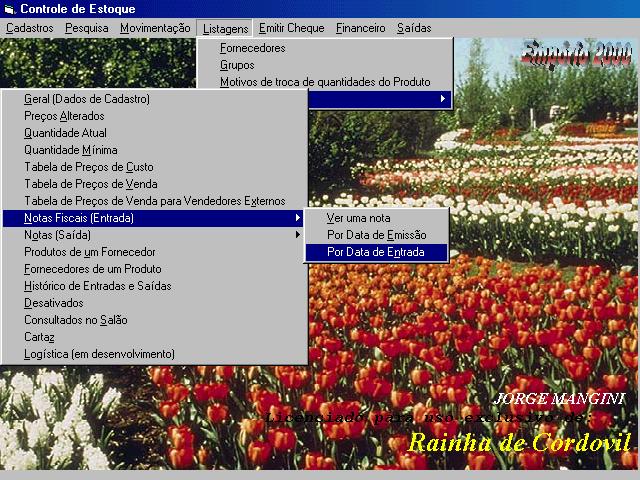Open the Pesquisa menu

click(x=87, y=28)
